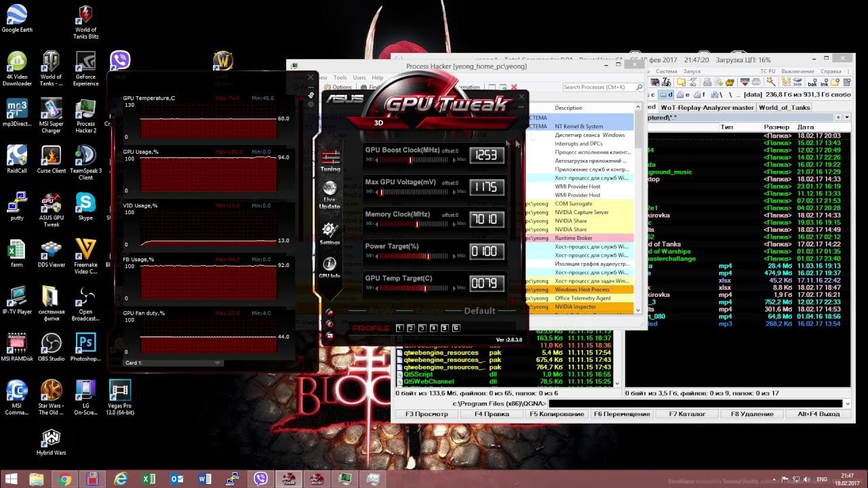Switch to the WoT-Replay-Analyzer-master tab
This screenshot has width=868, height=488.
click(707, 107)
